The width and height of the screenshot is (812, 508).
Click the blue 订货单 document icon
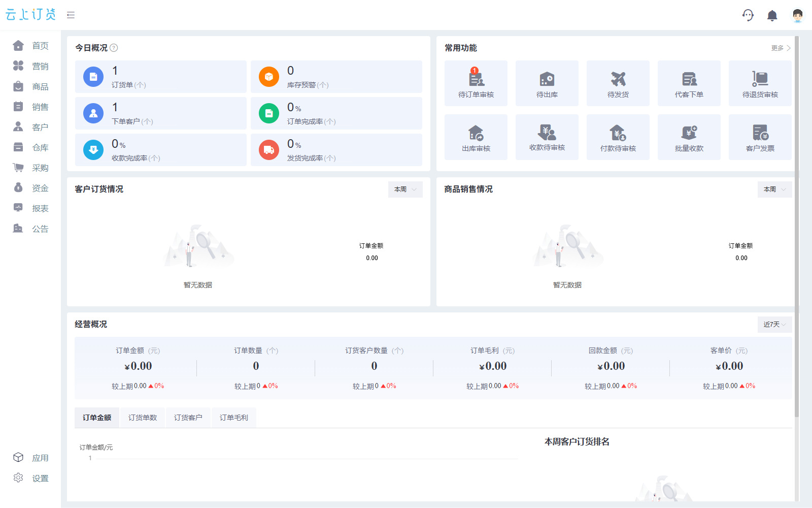tap(93, 77)
